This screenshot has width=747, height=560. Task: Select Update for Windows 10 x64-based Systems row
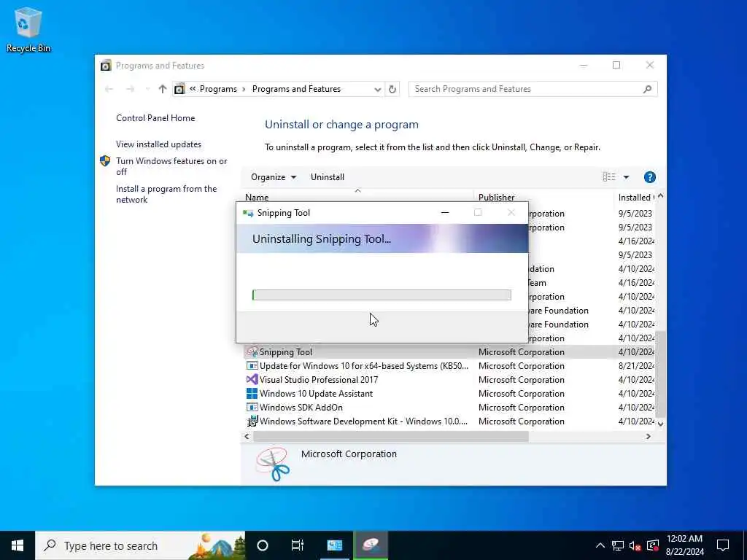click(x=449, y=366)
